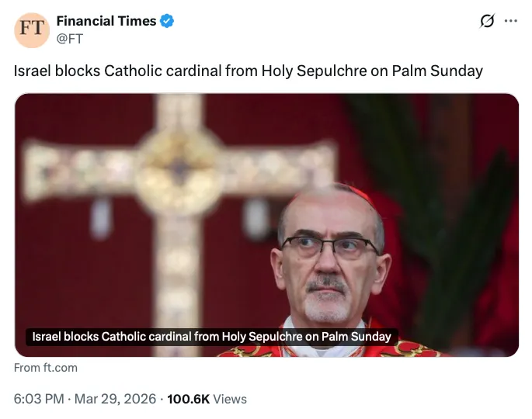Click the FT profile avatar
This screenshot has width=532, height=419.
(33, 30)
